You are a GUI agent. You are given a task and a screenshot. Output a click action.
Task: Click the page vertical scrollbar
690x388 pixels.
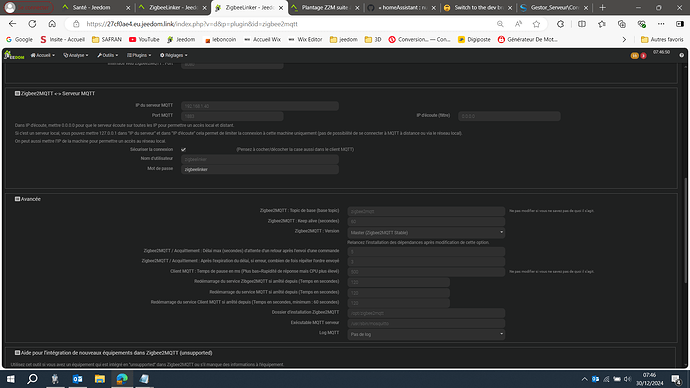coord(686,229)
